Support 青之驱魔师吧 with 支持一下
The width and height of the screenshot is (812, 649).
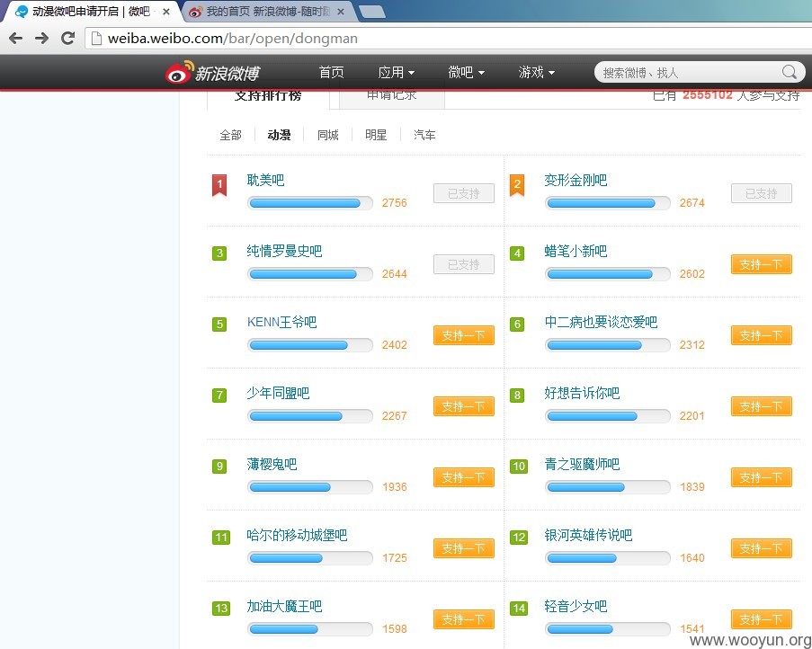tap(762, 477)
